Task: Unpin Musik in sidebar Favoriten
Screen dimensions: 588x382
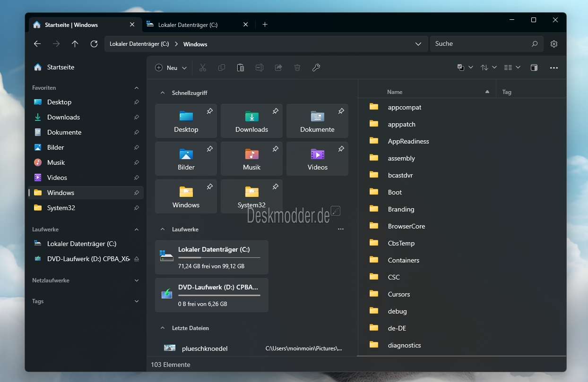Action: click(136, 162)
